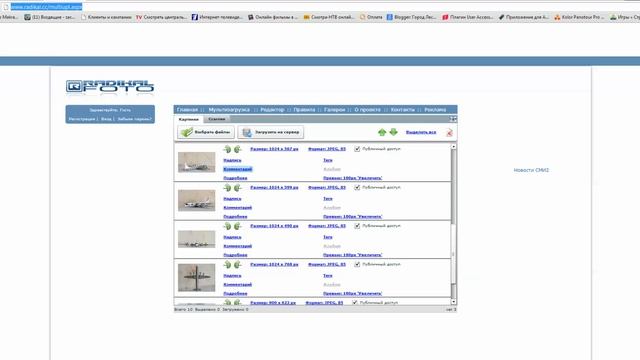
Task: Open the Клиенты и кампании bookmark
Action: (x=106, y=17)
